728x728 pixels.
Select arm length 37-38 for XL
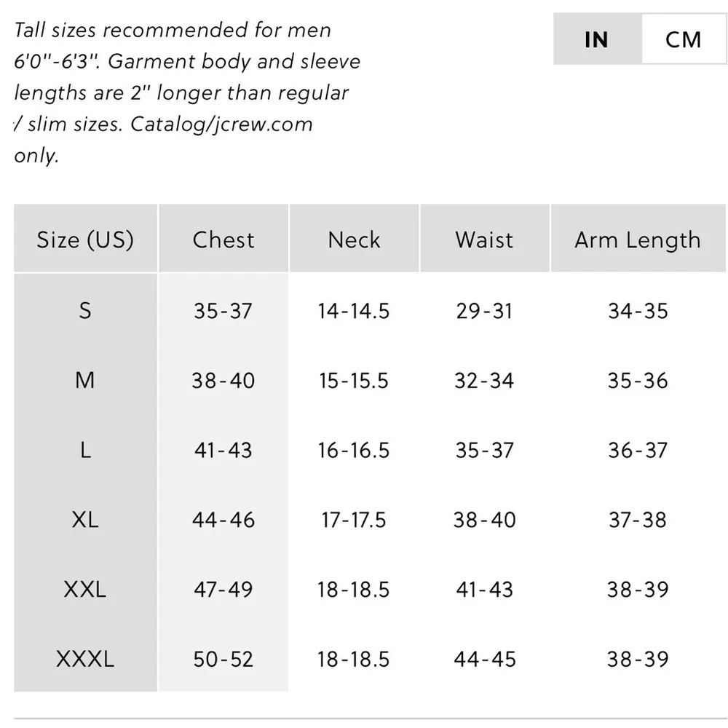pos(638,520)
